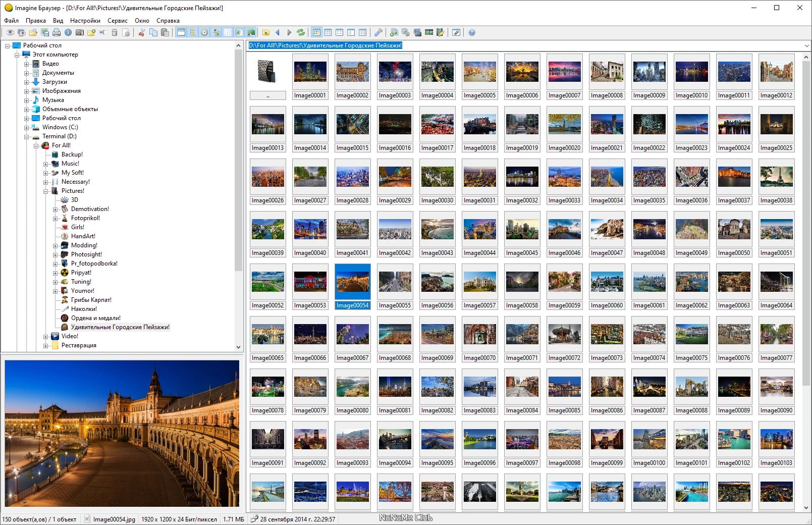This screenshot has height=525, width=812.
Task: Toggle the thumbnails view mode button
Action: pyautogui.click(x=316, y=32)
